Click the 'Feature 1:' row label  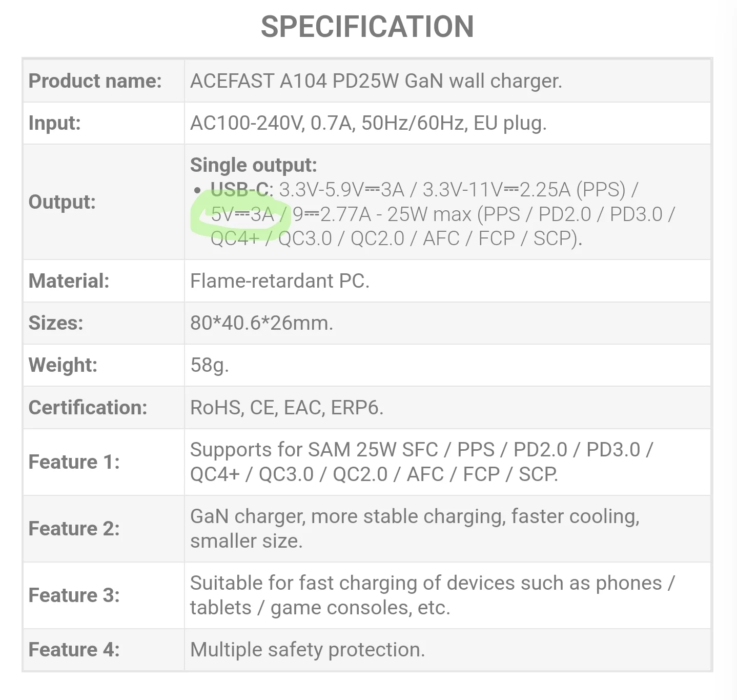(74, 462)
